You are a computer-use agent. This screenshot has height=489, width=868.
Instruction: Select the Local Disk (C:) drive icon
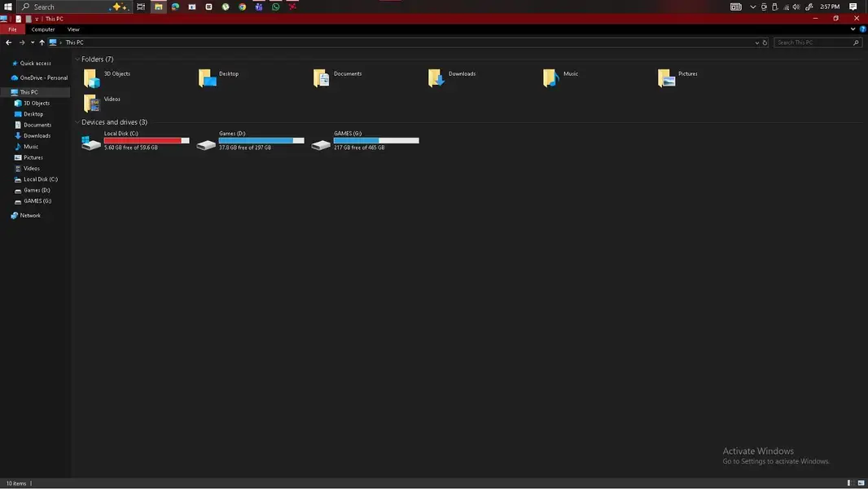tap(91, 143)
